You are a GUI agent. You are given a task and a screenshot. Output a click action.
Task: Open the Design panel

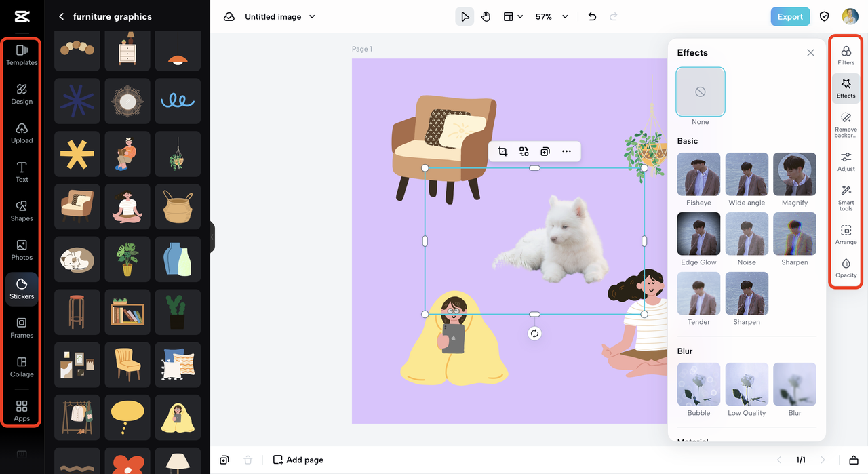coord(22,94)
